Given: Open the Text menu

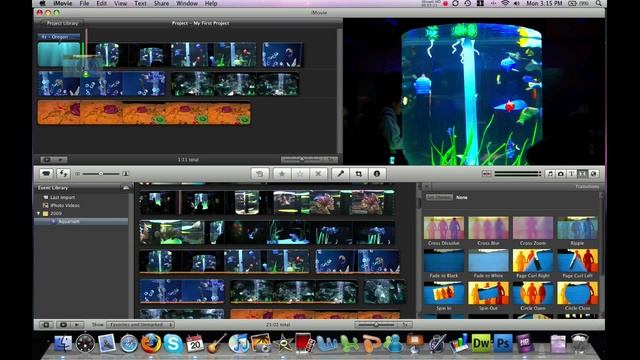Looking at the screenshot, I should click(140, 3).
